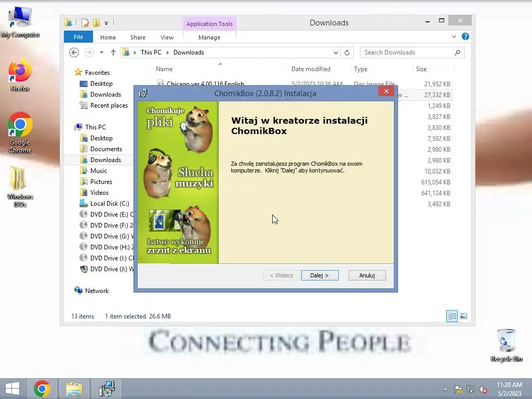Select the Application Tools contextual tab

(x=209, y=24)
